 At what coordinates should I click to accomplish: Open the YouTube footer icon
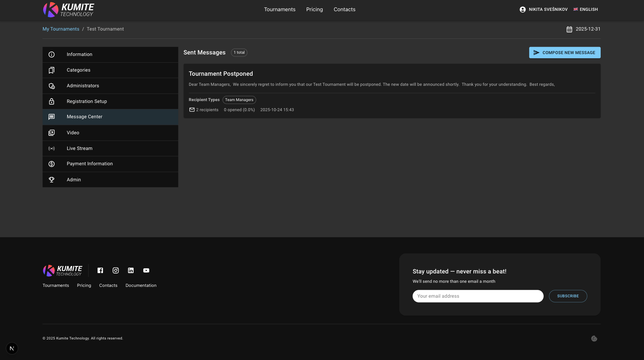tap(146, 270)
